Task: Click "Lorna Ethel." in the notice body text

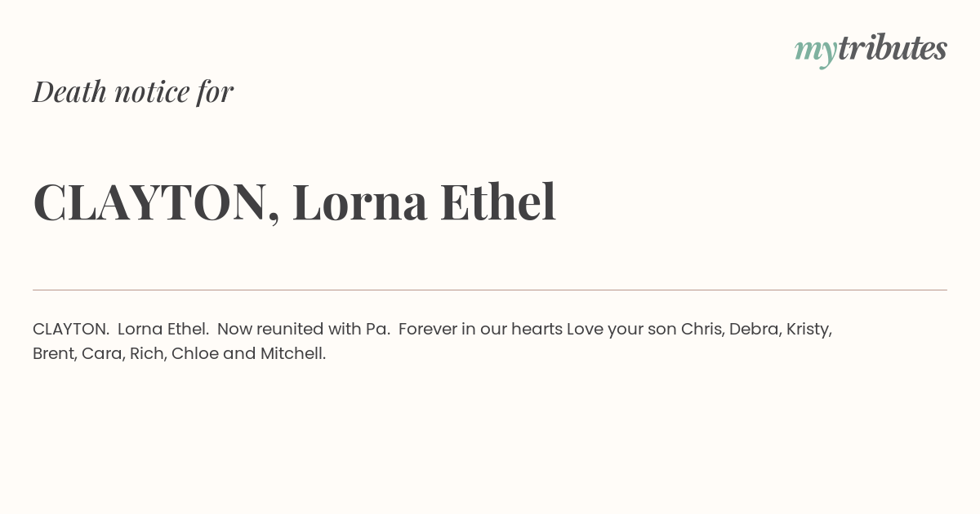Action: [163, 330]
